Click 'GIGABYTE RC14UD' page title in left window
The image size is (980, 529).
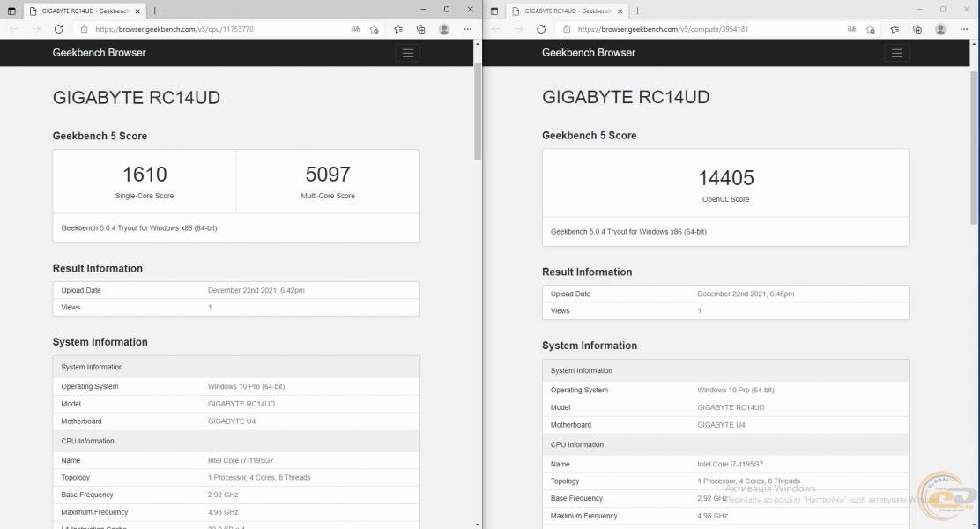coord(137,98)
